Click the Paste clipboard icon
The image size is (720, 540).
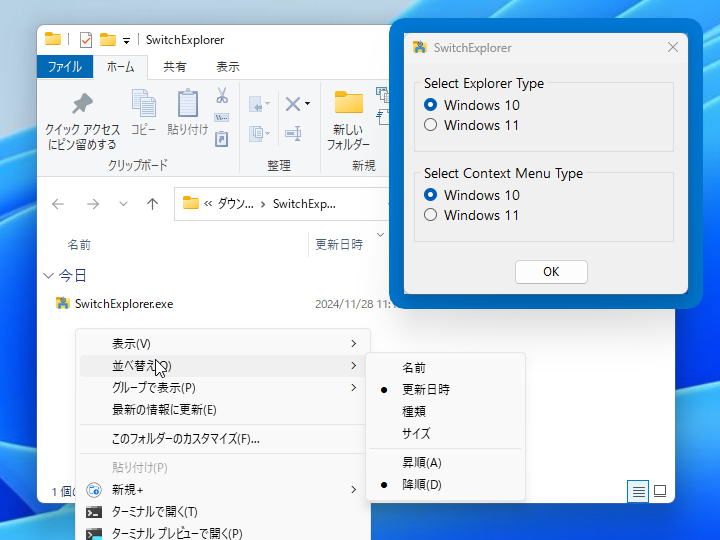(x=188, y=103)
